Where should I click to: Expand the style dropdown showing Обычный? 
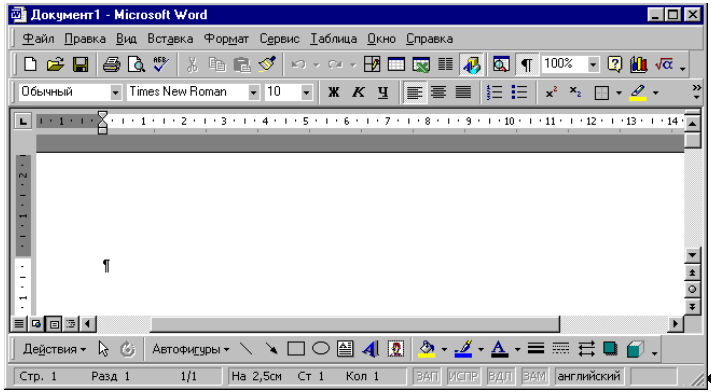(x=116, y=93)
